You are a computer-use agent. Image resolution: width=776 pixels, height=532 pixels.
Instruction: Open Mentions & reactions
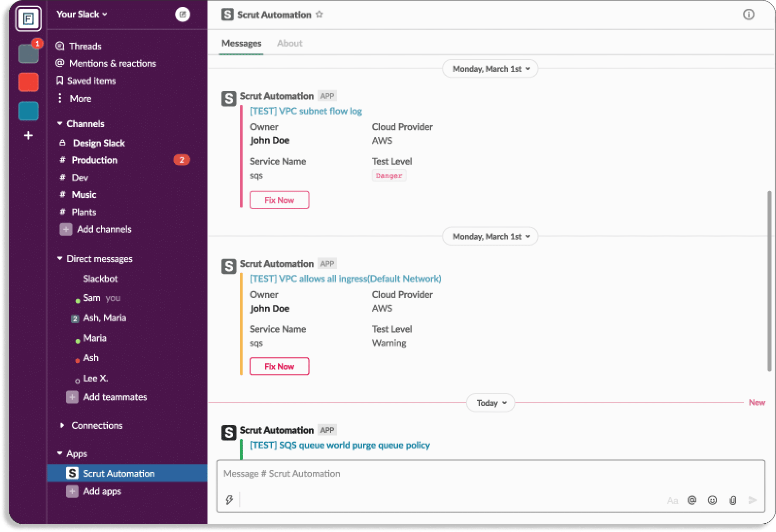[106, 64]
